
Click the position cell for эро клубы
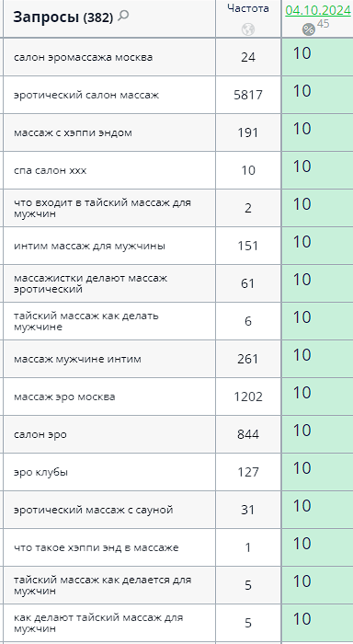coord(317,472)
